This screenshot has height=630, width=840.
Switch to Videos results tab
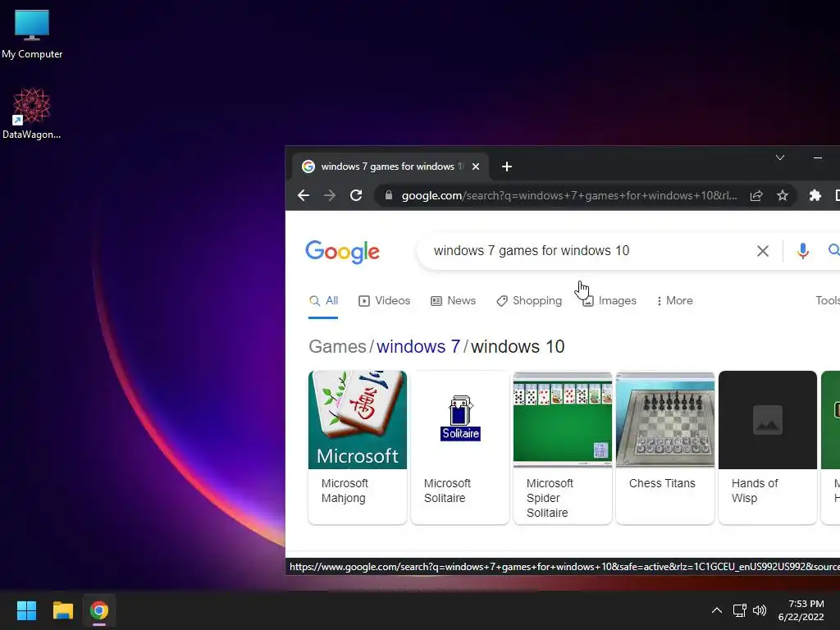[385, 301]
